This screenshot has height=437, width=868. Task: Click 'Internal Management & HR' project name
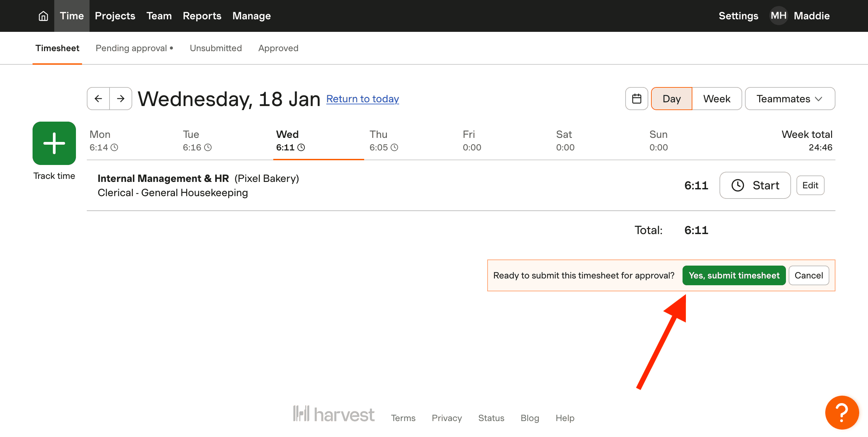point(163,178)
